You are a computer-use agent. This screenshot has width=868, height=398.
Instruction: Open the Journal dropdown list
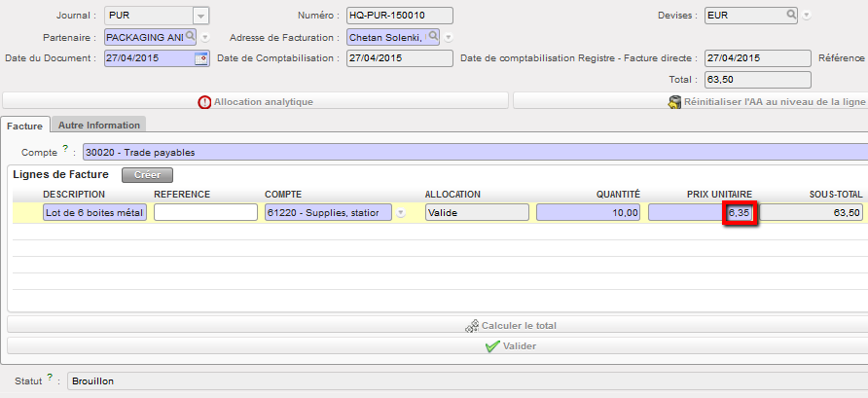pyautogui.click(x=199, y=16)
